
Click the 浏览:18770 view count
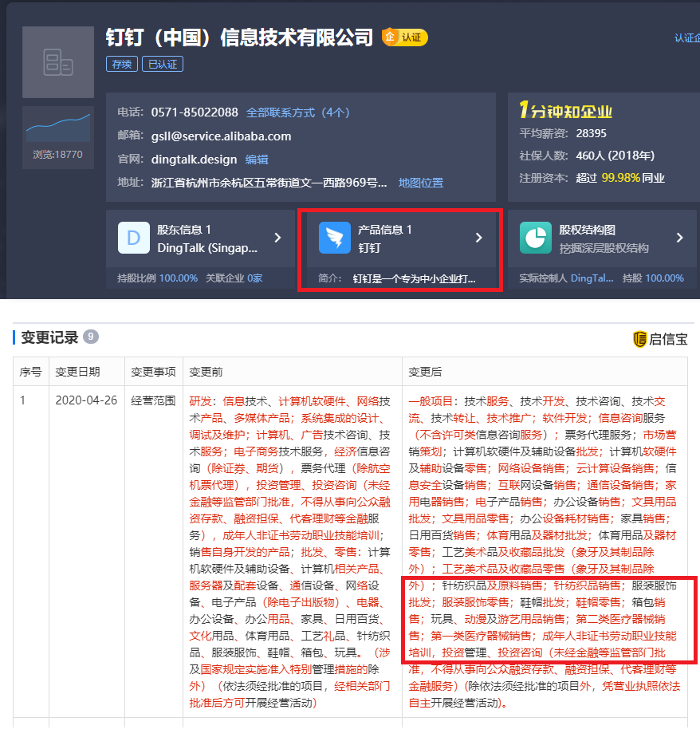click(57, 155)
